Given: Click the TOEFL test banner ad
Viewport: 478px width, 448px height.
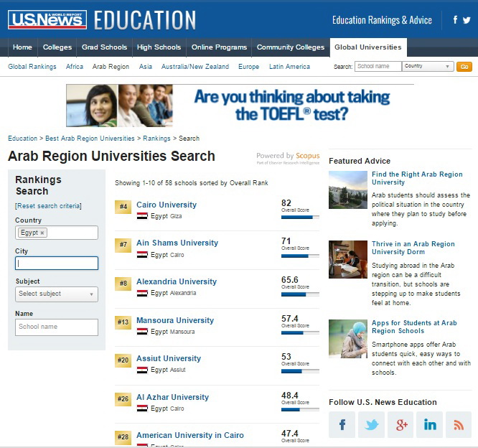Looking at the screenshot, I should click(x=240, y=106).
